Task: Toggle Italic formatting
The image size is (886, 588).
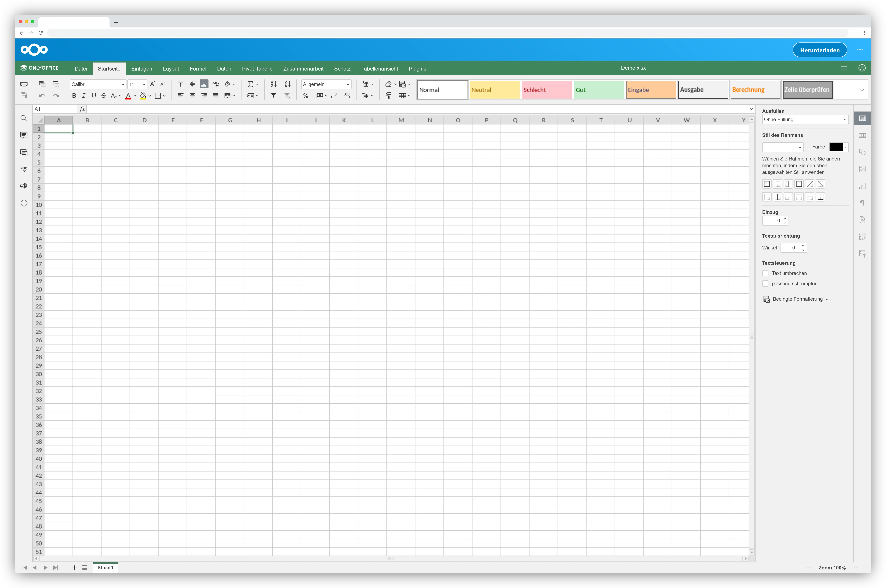Action: point(84,96)
